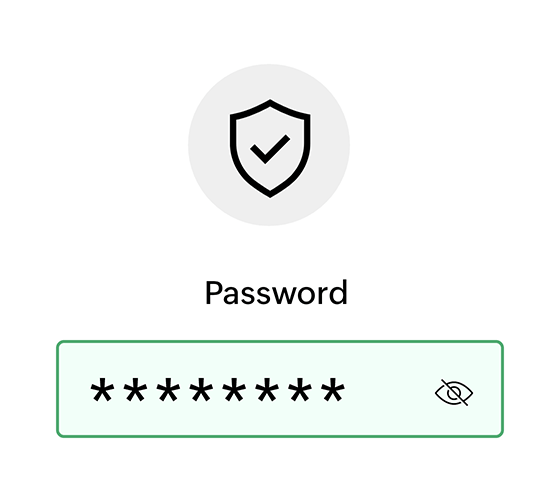560x500 pixels.
Task: Click the shield outline icon
Action: 270,148
